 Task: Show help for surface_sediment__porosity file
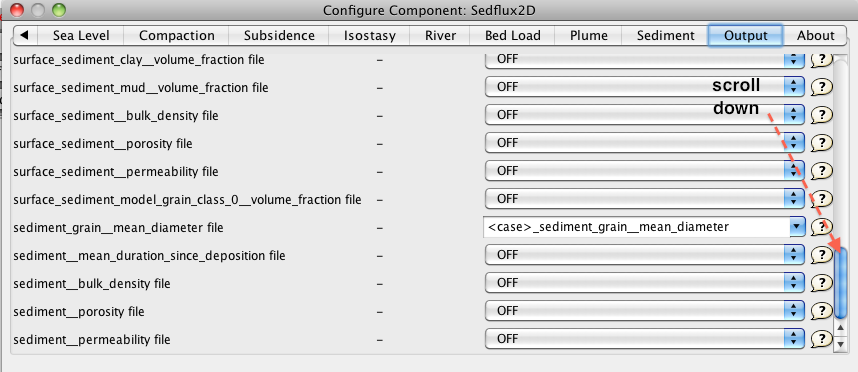pyautogui.click(x=821, y=143)
